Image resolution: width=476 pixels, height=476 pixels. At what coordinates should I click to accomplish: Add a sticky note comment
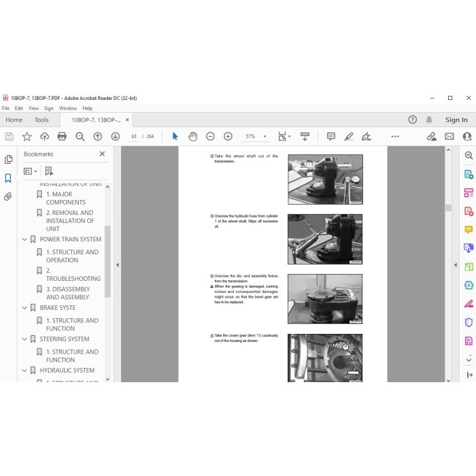coord(331,137)
